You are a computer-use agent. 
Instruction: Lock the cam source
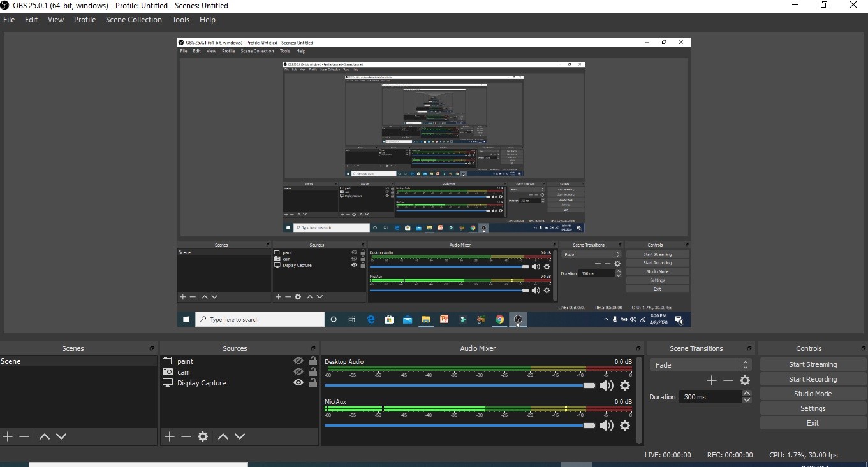tap(313, 372)
